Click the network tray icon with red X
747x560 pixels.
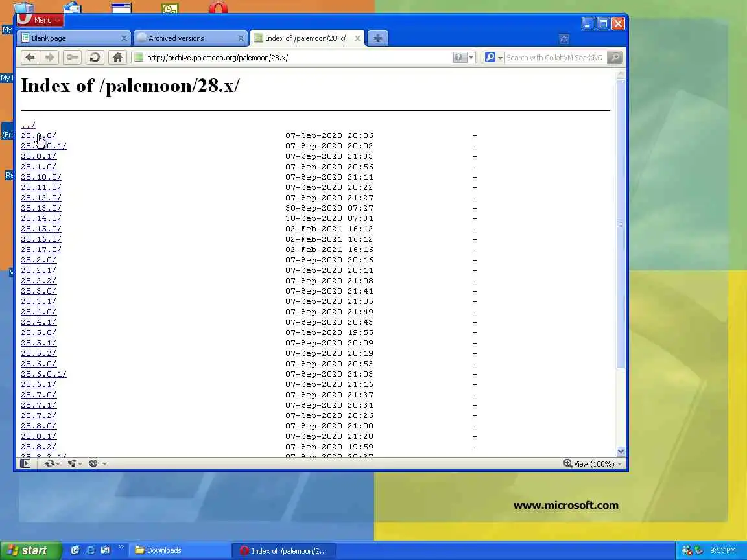point(687,550)
